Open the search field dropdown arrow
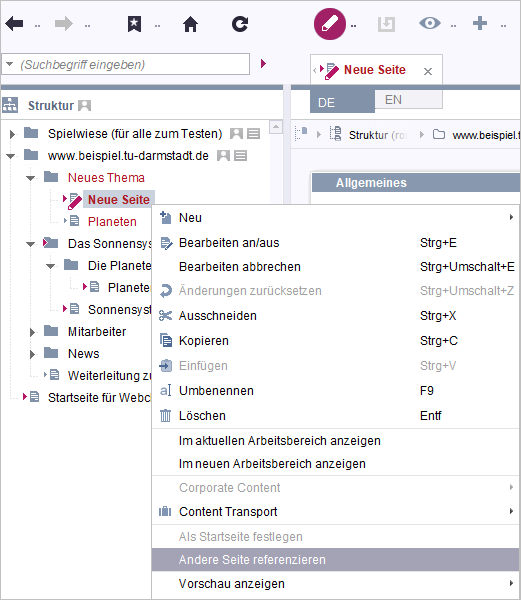 (10, 64)
